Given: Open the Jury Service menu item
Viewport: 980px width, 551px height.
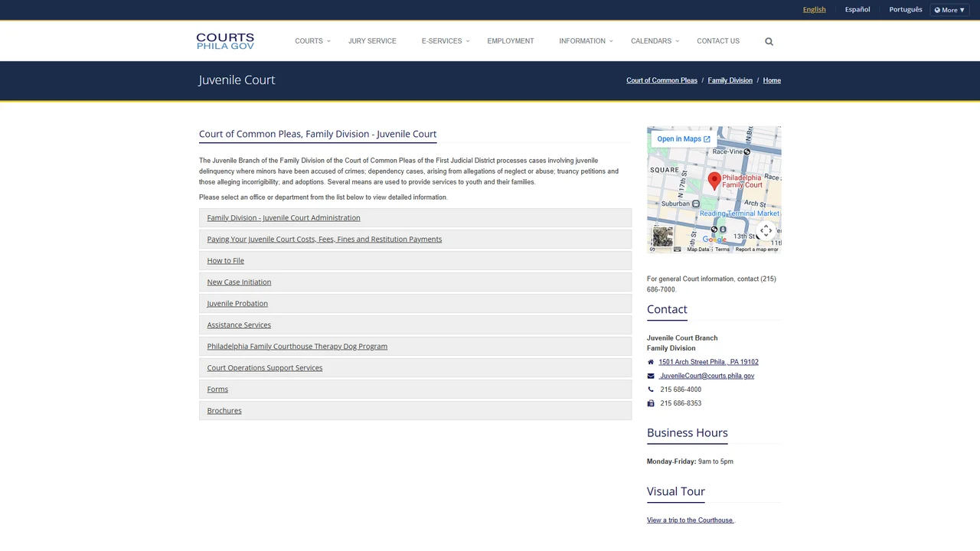Looking at the screenshot, I should (372, 41).
